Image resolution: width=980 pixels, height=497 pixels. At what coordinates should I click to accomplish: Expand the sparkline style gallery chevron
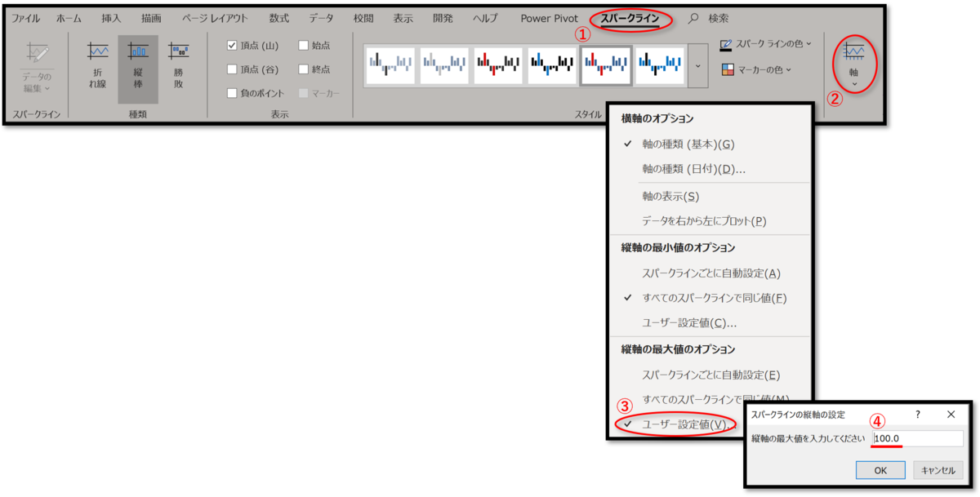pyautogui.click(x=698, y=65)
